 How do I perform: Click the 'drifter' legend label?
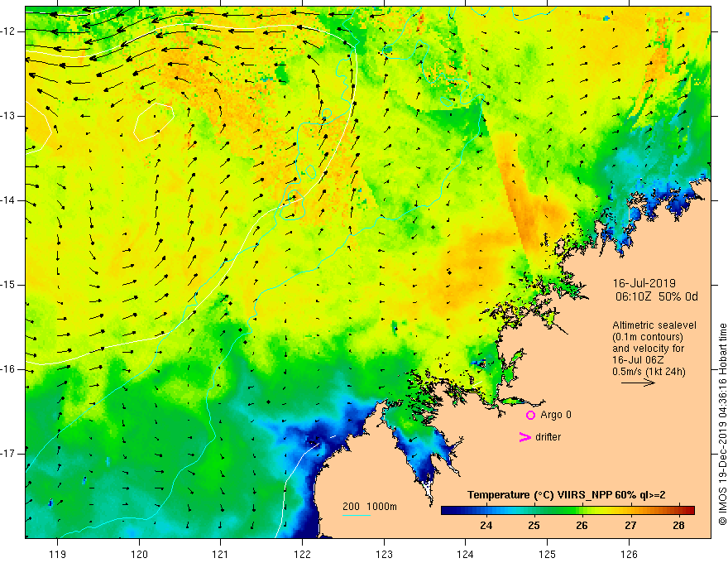pyautogui.click(x=548, y=437)
